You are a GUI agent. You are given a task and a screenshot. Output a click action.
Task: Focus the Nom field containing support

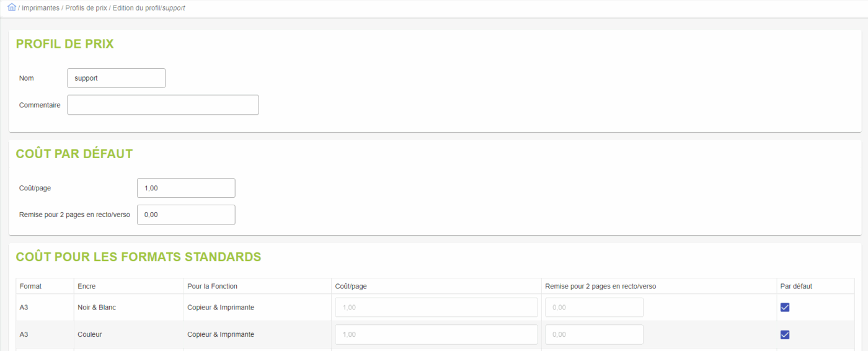point(116,78)
